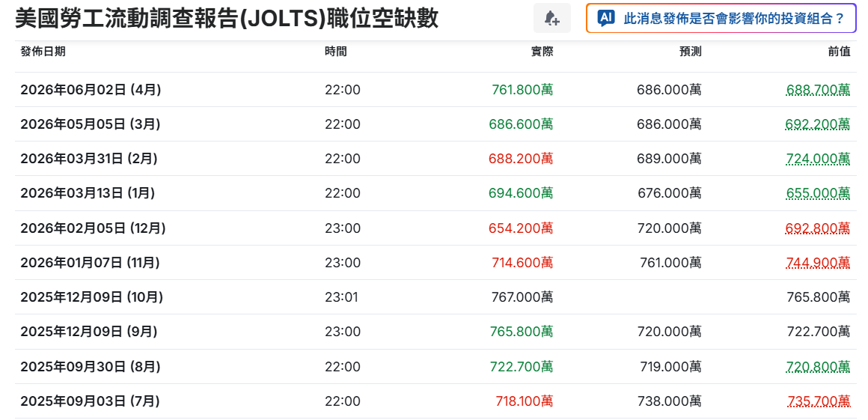Click the AI chat bubble icon
Screen dimensions: 868x420
(x=605, y=18)
